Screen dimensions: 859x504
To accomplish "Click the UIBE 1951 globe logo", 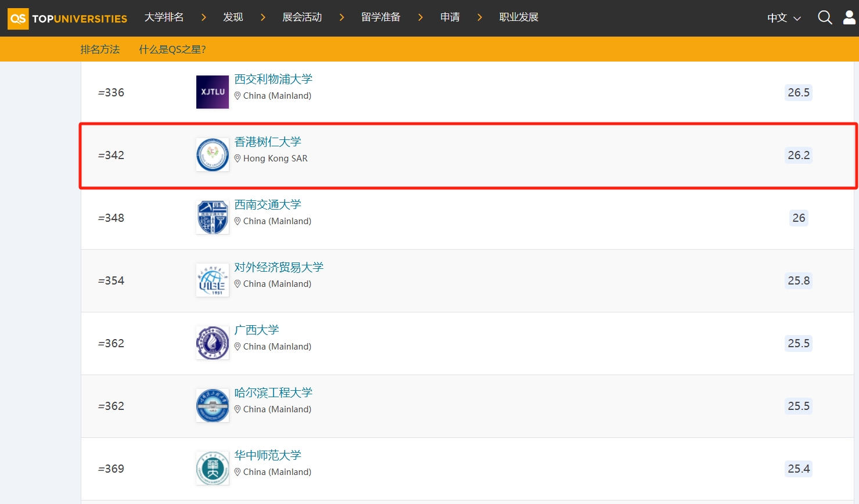I will tap(212, 280).
